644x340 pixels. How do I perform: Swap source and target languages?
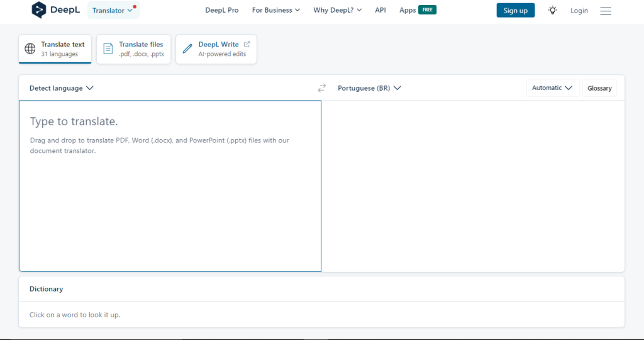click(321, 88)
